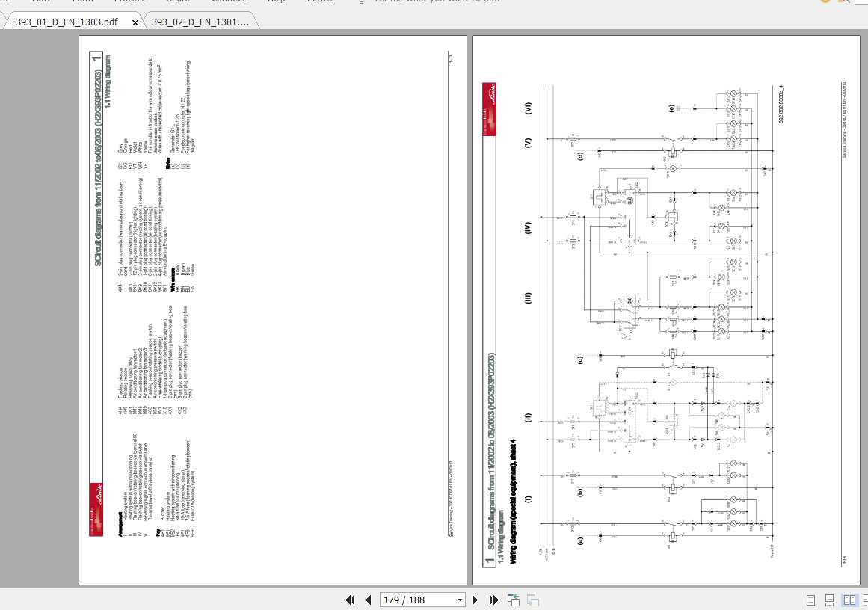Click the 'Wiring diagram (special equipment), sheet 4' heading
Screen dimensions: 868x610
[513, 502]
